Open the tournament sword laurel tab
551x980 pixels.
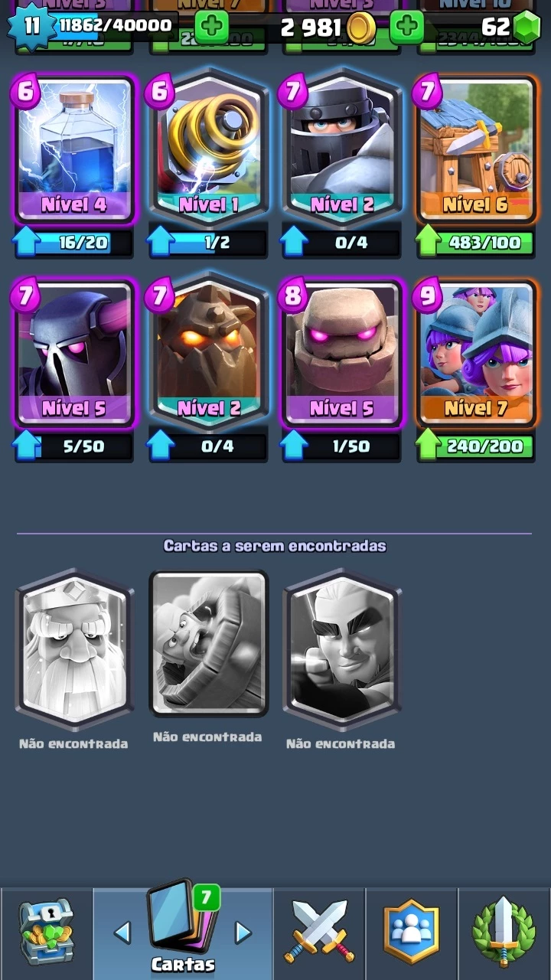pyautogui.click(x=503, y=931)
